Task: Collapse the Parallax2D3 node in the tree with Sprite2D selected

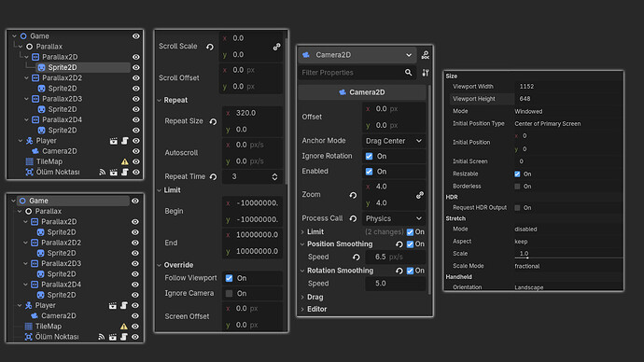Action: click(27, 99)
